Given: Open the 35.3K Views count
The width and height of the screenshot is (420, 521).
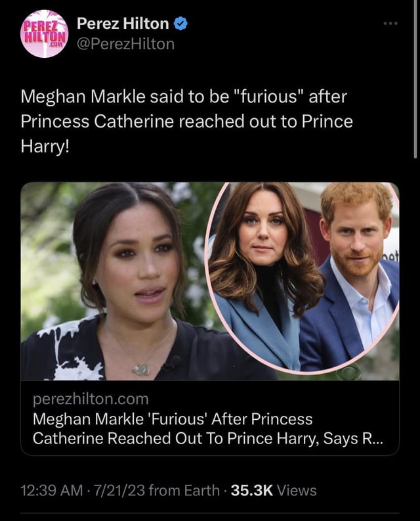Looking at the screenshot, I should [274, 490].
